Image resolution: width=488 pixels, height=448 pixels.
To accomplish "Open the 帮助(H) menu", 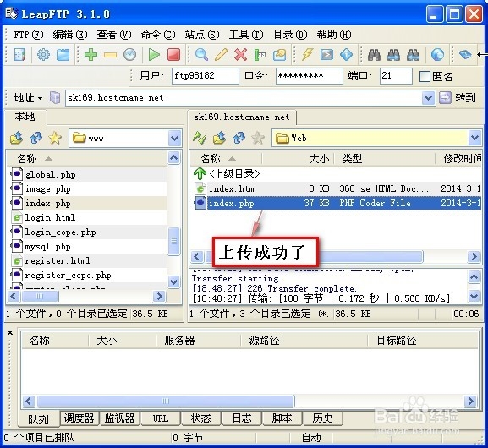I will (334, 35).
